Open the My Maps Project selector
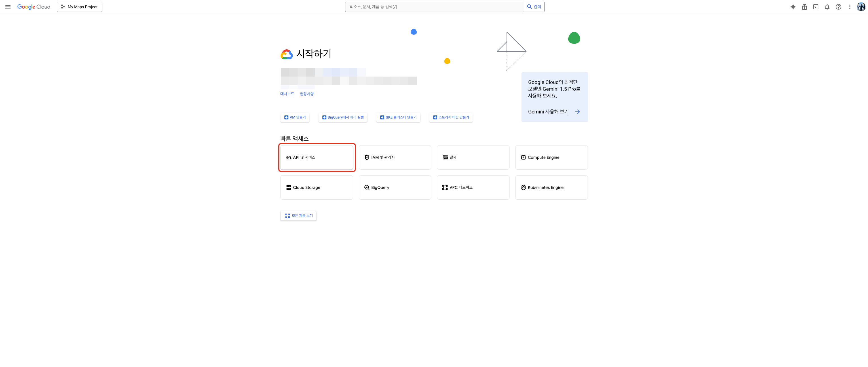Image resolution: width=868 pixels, height=367 pixels. tap(79, 7)
